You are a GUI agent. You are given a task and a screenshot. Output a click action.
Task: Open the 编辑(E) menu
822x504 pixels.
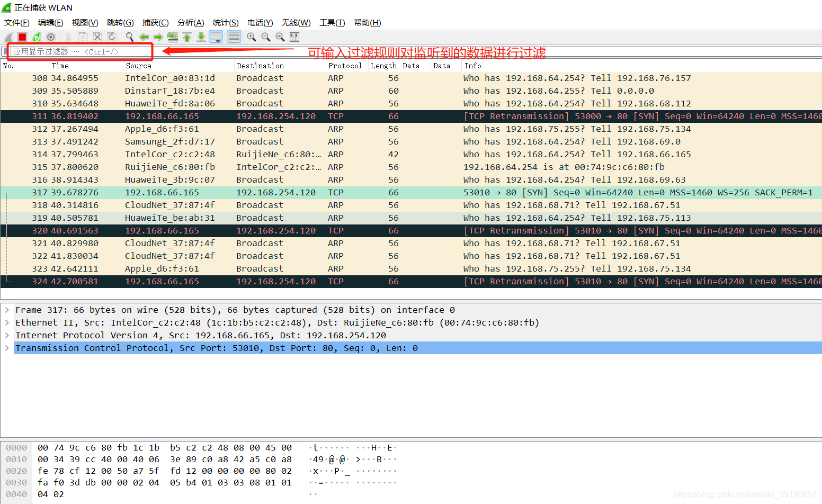point(51,23)
